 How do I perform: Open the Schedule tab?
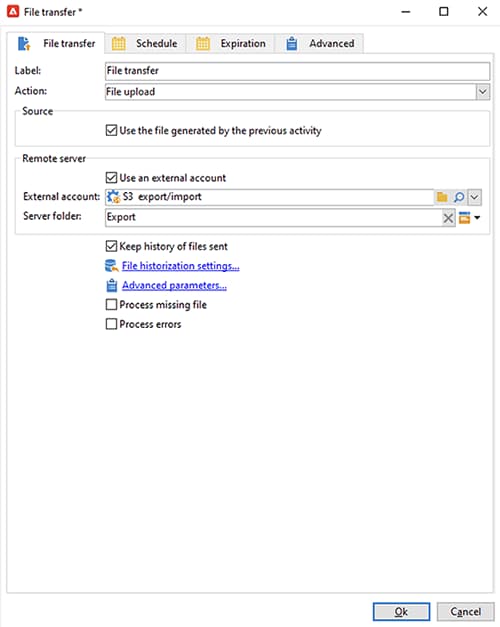tap(145, 43)
